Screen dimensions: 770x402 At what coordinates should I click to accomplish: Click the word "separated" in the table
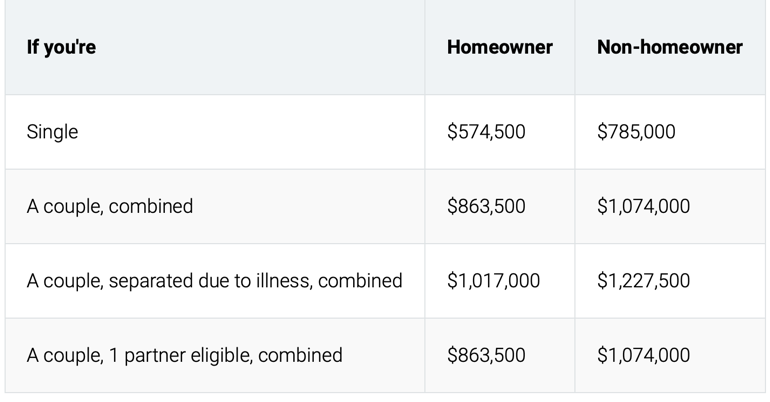[151, 281]
